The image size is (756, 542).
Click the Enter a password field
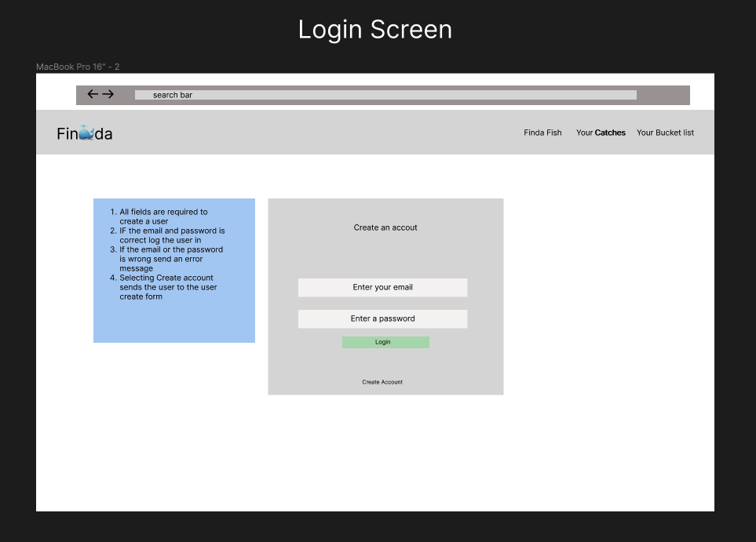pos(382,318)
